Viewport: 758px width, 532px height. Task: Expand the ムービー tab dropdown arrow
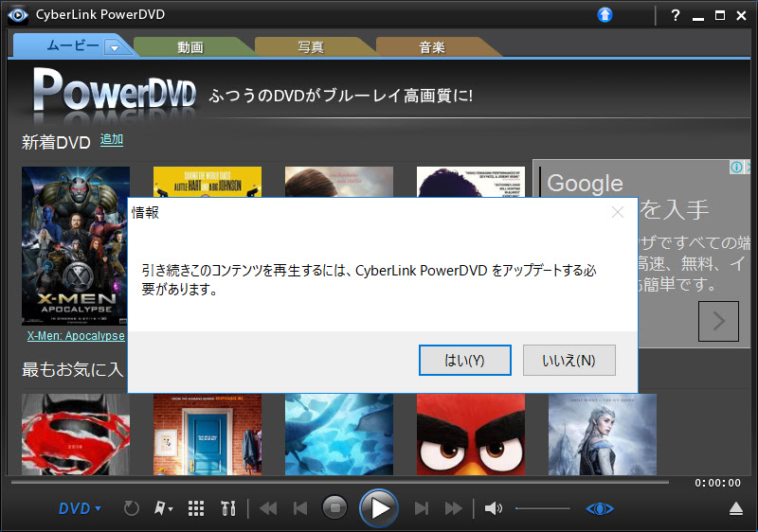coord(115,47)
